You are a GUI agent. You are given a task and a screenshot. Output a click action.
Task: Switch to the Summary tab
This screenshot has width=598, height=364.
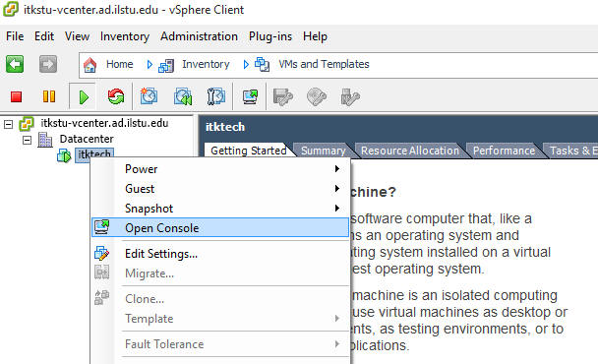point(324,151)
